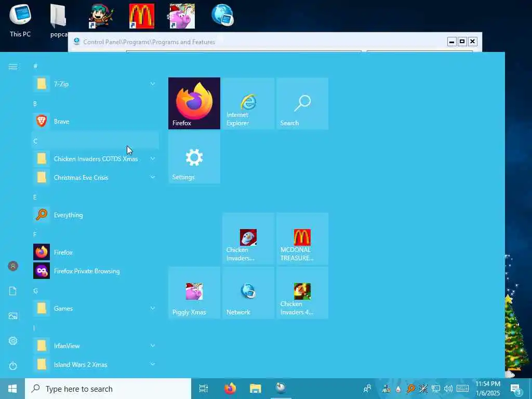Screen dimensions: 532x399
Task: Open This PC desktop icon
Action: [x=20, y=20]
